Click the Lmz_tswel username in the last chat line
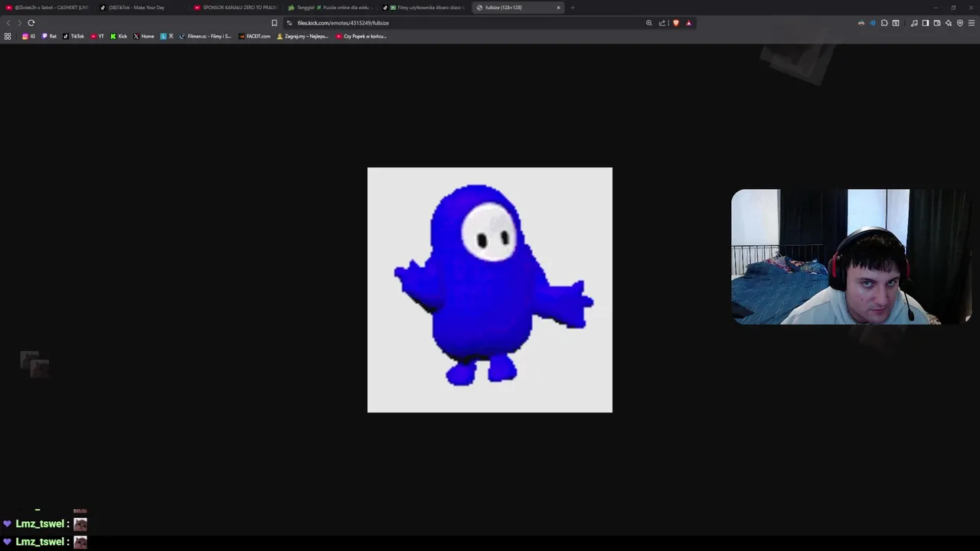The width and height of the screenshot is (980, 551). (40, 542)
